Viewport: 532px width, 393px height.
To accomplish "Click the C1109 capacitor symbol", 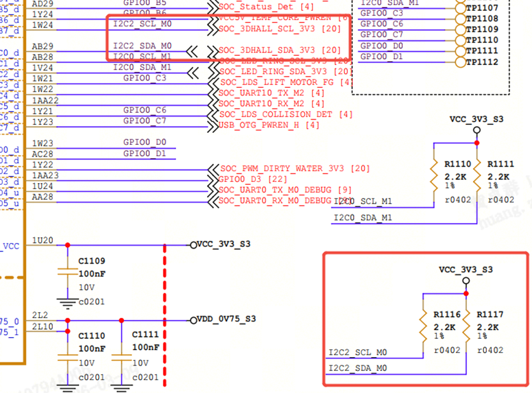I will pos(67,272).
